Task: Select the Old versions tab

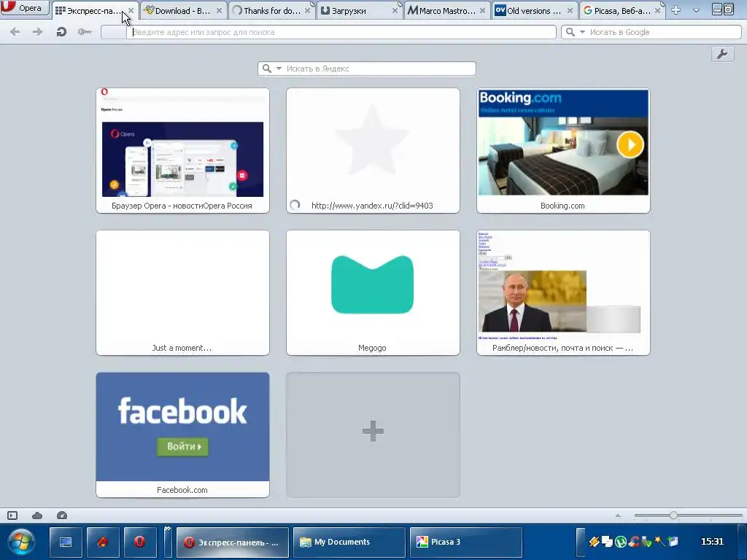Action: [535, 10]
